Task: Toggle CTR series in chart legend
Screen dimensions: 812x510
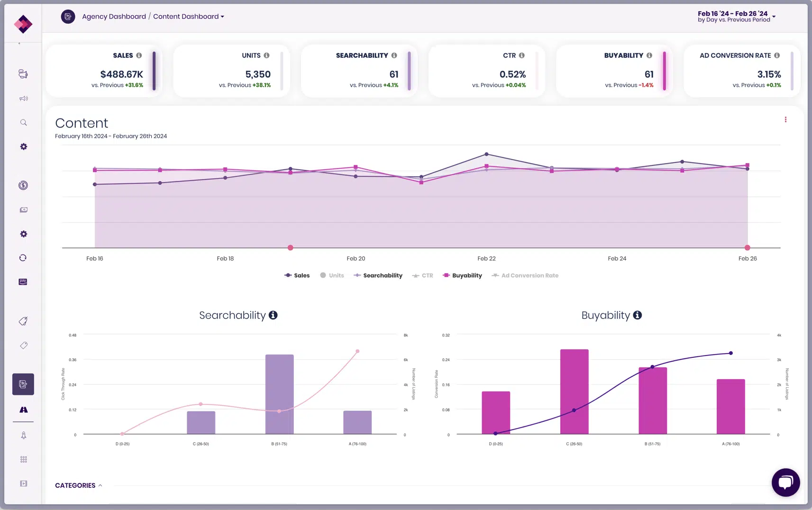Action: coord(422,275)
